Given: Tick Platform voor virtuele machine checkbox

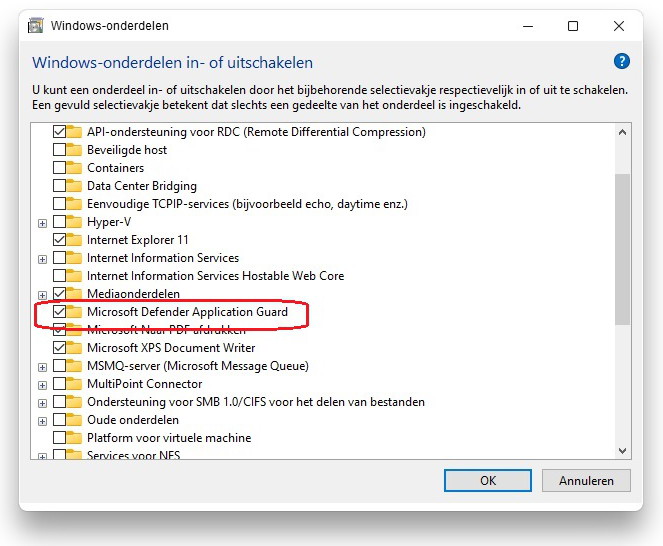Looking at the screenshot, I should (59, 438).
